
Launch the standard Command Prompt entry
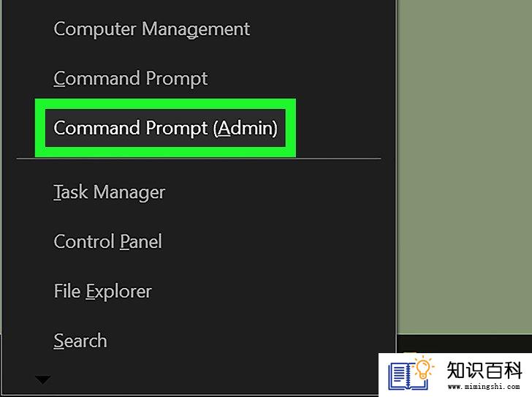click(x=131, y=79)
